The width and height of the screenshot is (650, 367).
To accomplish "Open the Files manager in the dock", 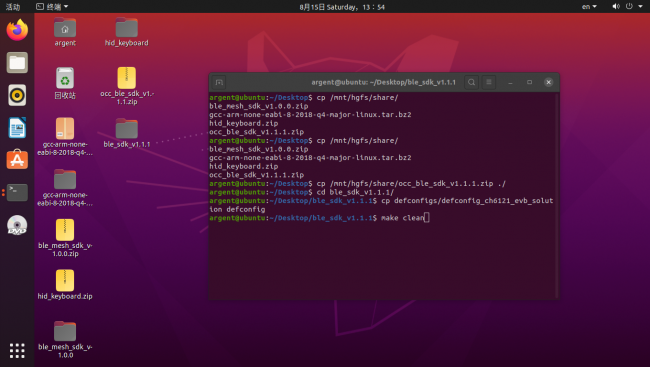I will [17, 63].
